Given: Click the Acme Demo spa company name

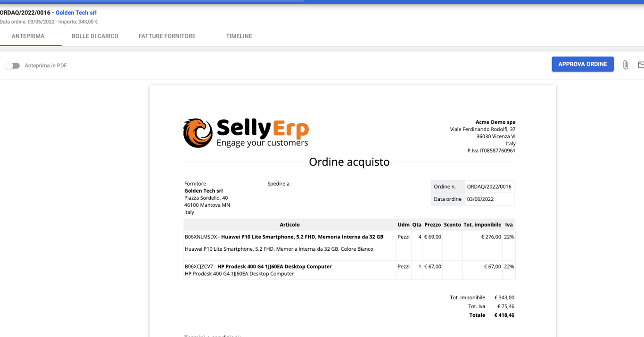Looking at the screenshot, I should [495, 123].
